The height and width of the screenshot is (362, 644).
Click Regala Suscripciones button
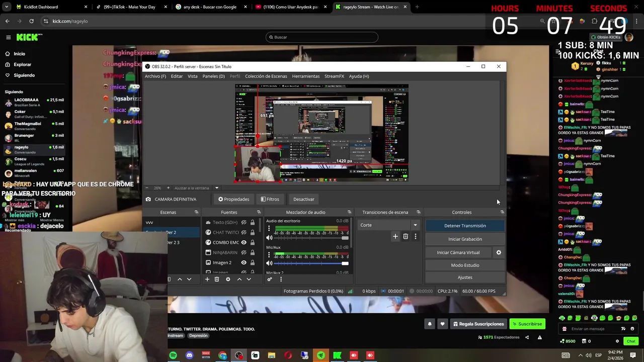(x=478, y=324)
